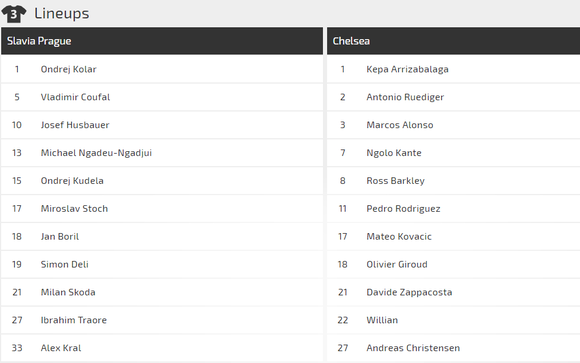Click Josef Husbauer in the lineup
The width and height of the screenshot is (580, 363).
75,125
